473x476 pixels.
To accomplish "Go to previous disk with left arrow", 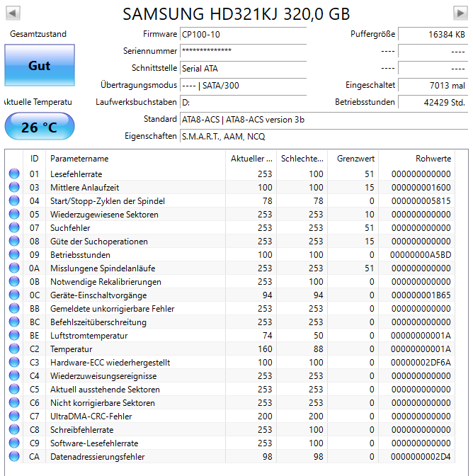I will click(13, 13).
